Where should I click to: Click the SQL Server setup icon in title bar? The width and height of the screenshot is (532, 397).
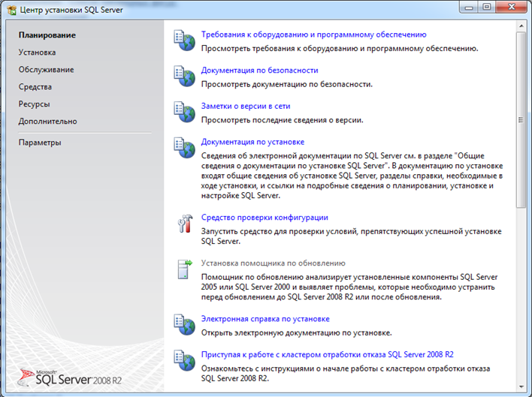coord(11,11)
